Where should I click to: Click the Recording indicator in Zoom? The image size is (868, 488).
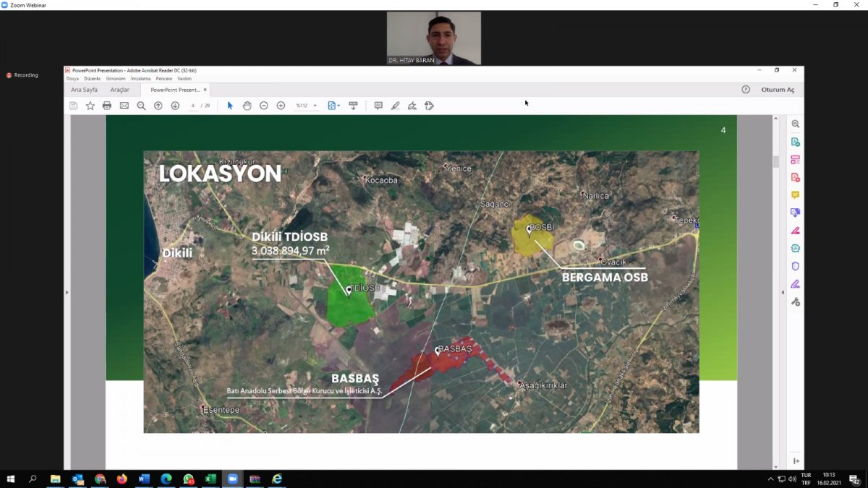(x=22, y=75)
